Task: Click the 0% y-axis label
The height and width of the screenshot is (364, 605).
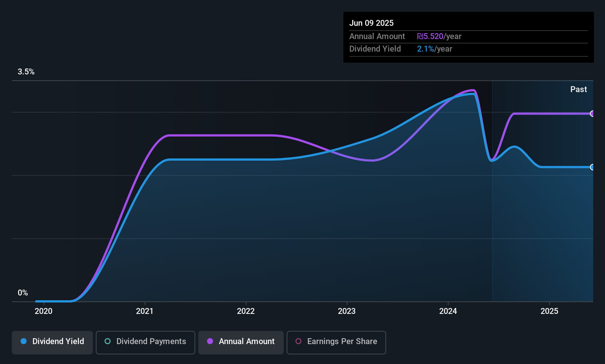Action: point(23,293)
